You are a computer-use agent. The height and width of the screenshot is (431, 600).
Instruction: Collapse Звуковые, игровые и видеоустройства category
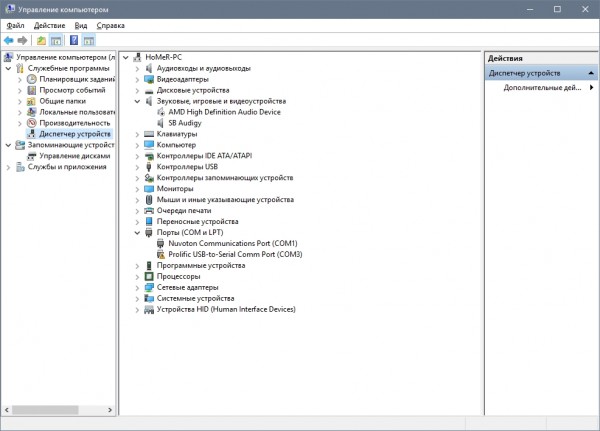(137, 101)
